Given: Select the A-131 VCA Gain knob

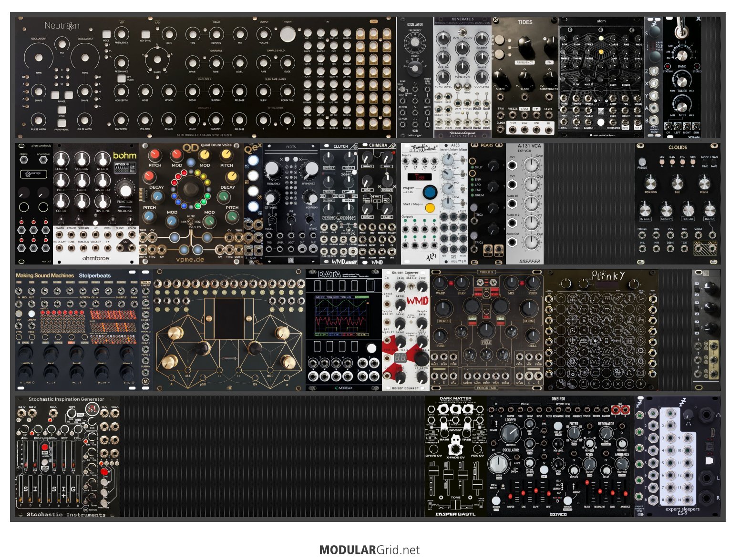Looking at the screenshot, I should point(531,165).
